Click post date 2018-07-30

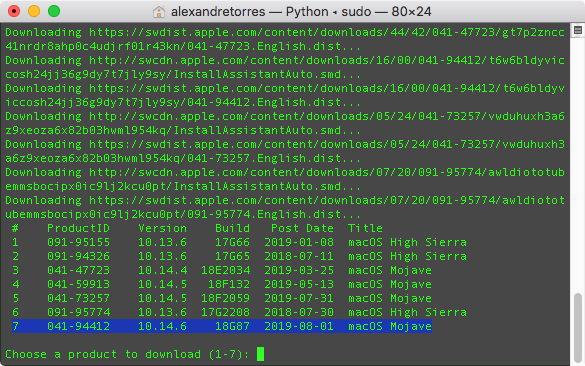pos(299,312)
